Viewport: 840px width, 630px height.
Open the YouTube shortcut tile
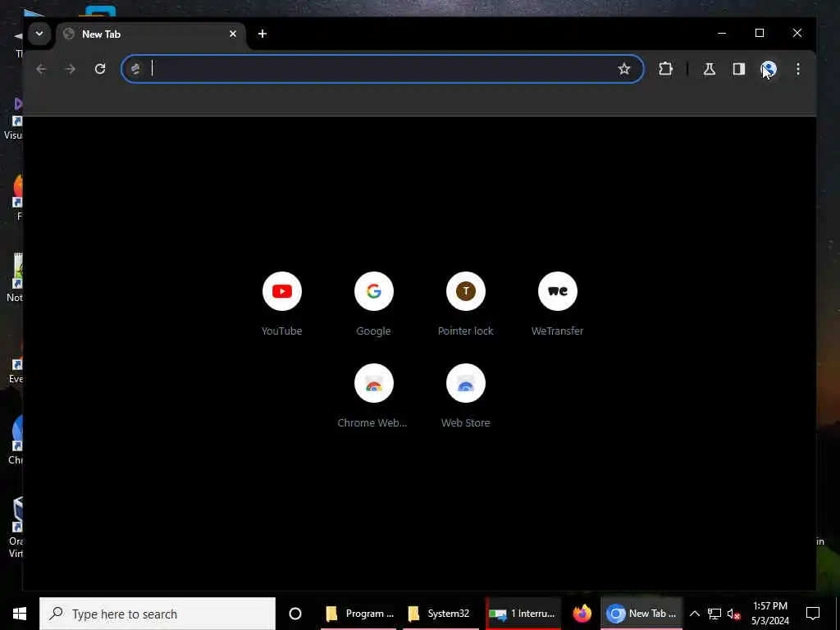pos(282,304)
